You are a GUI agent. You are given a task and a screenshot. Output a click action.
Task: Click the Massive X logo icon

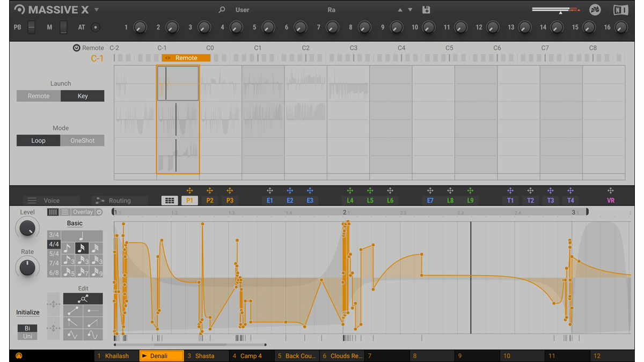[19, 10]
